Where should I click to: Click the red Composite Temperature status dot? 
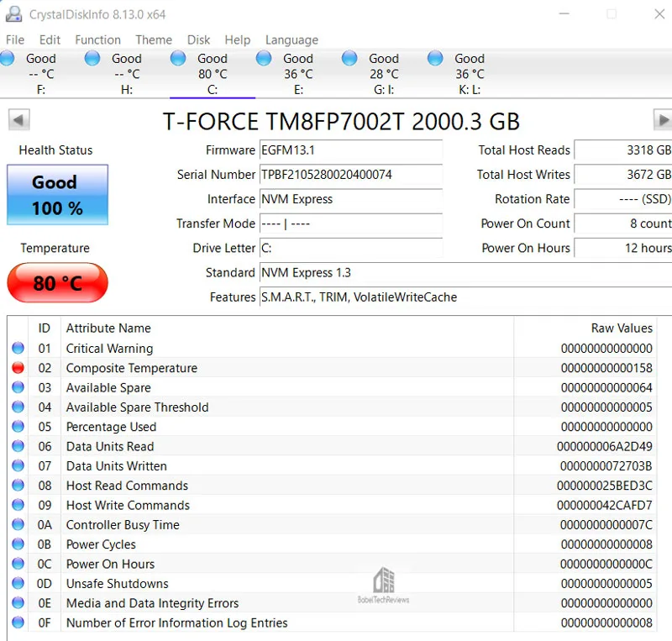pos(18,367)
